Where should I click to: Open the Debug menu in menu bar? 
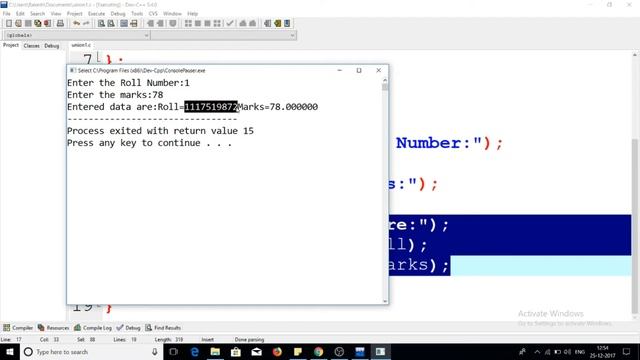118,13
